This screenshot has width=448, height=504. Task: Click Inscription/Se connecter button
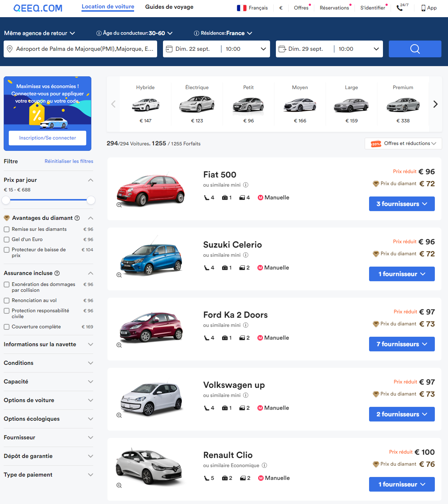48,138
